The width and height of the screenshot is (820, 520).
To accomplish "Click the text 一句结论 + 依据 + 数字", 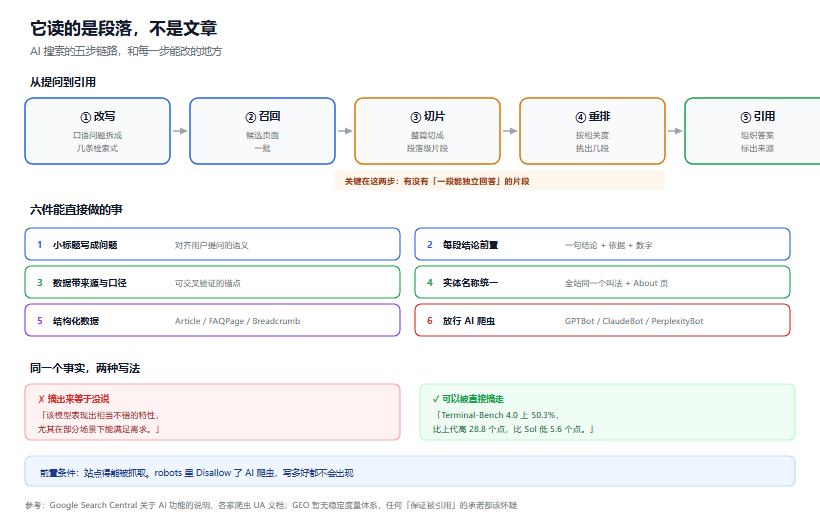I will (608, 245).
